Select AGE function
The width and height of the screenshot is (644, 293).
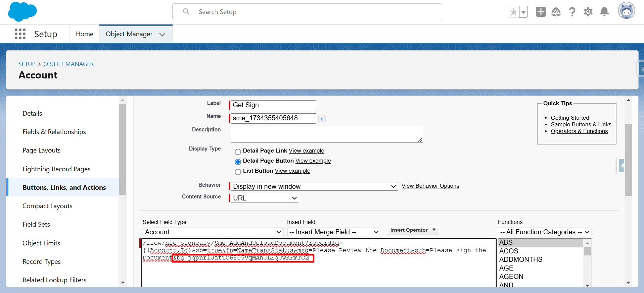pos(541,268)
